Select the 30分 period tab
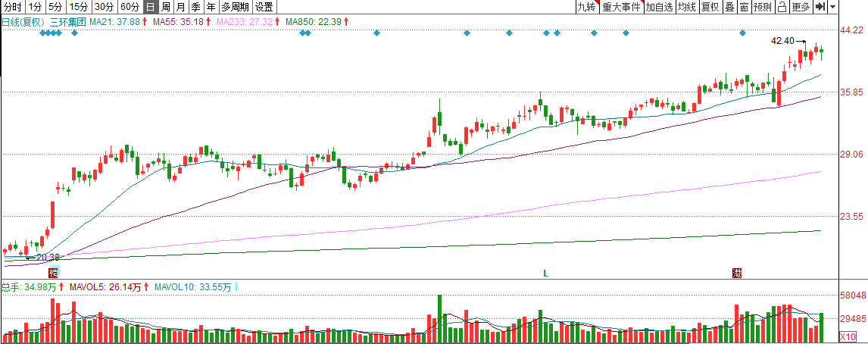 point(104,8)
